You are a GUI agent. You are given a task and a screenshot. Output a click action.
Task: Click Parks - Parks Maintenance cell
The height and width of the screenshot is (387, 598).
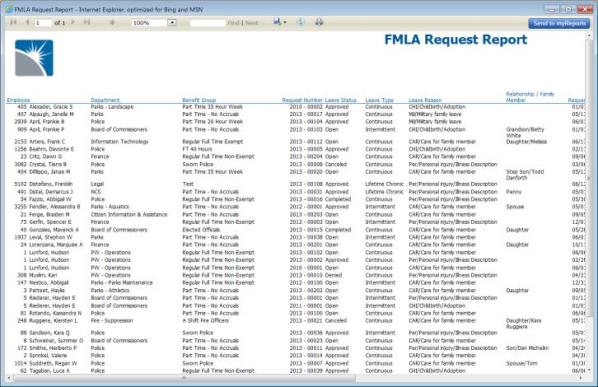122,283
